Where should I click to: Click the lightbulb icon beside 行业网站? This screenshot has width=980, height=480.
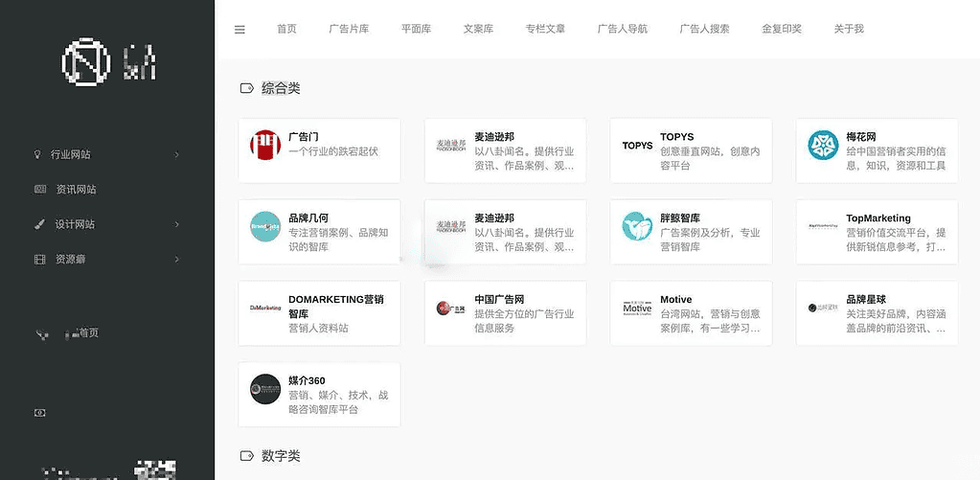click(36, 153)
